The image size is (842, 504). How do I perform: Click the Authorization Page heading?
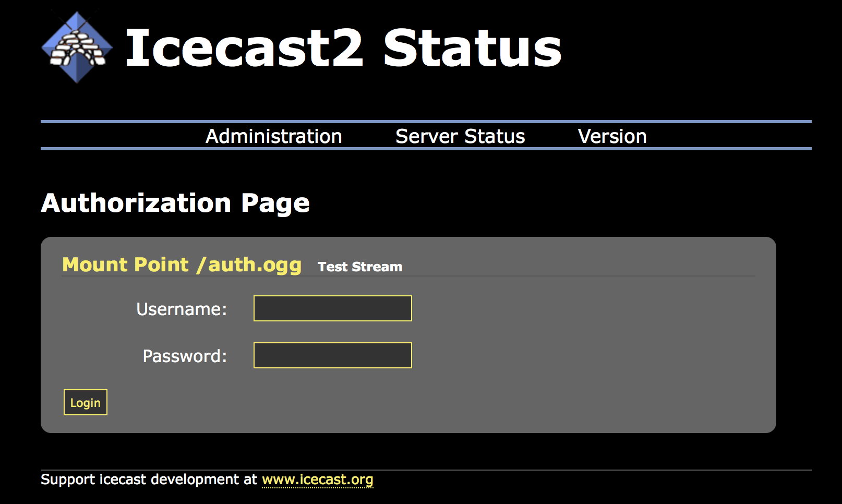(175, 203)
